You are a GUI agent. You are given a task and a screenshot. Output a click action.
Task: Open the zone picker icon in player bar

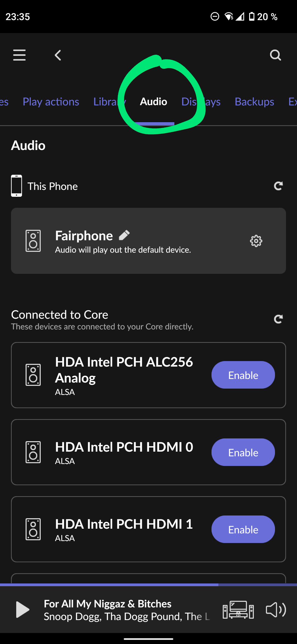pos(238,610)
